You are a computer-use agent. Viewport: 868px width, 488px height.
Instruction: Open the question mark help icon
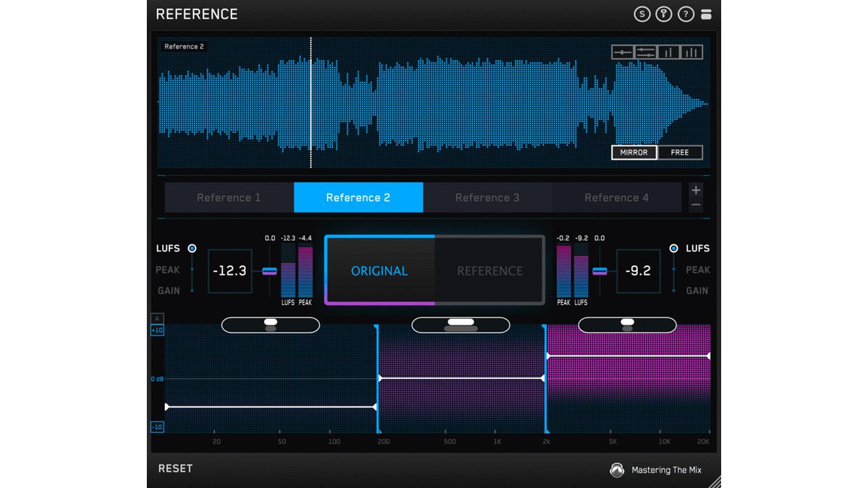point(685,14)
